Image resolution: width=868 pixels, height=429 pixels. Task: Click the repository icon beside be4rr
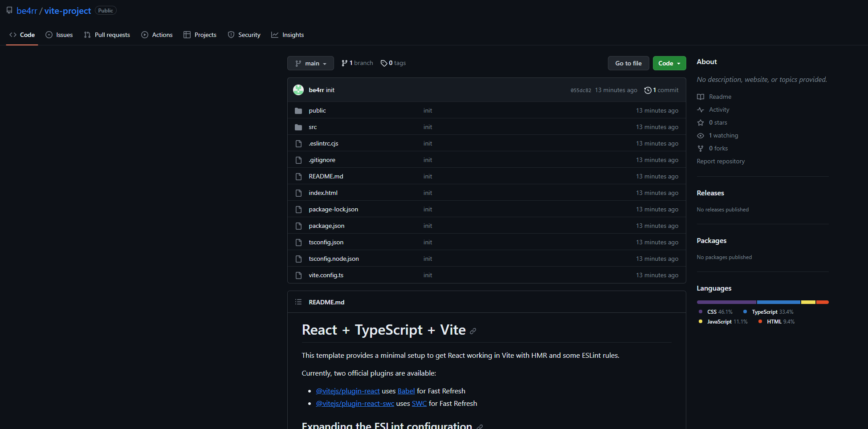9,10
